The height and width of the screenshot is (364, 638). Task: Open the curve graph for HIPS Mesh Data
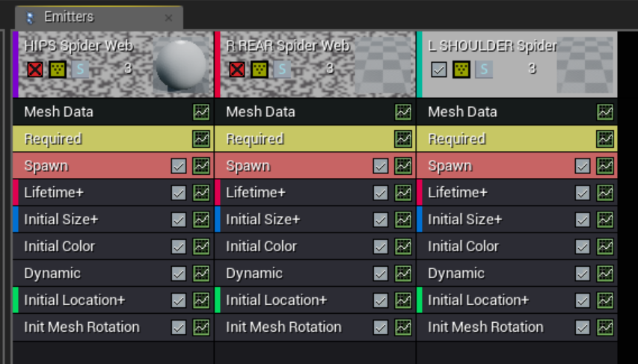(x=201, y=112)
